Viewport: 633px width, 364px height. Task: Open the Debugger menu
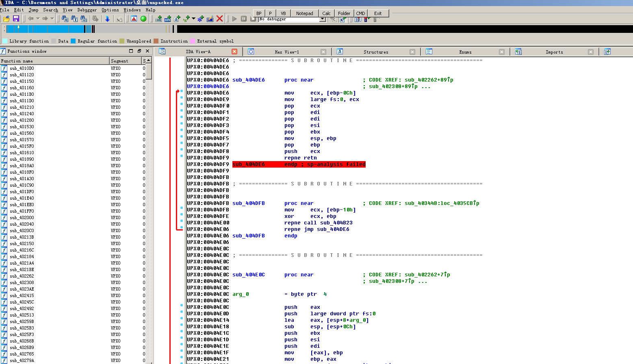[87, 10]
